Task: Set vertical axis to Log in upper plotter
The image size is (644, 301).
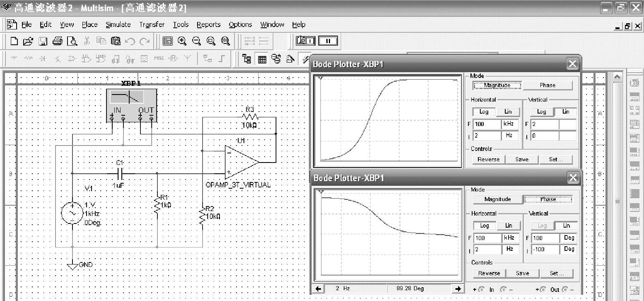Action: 541,112
